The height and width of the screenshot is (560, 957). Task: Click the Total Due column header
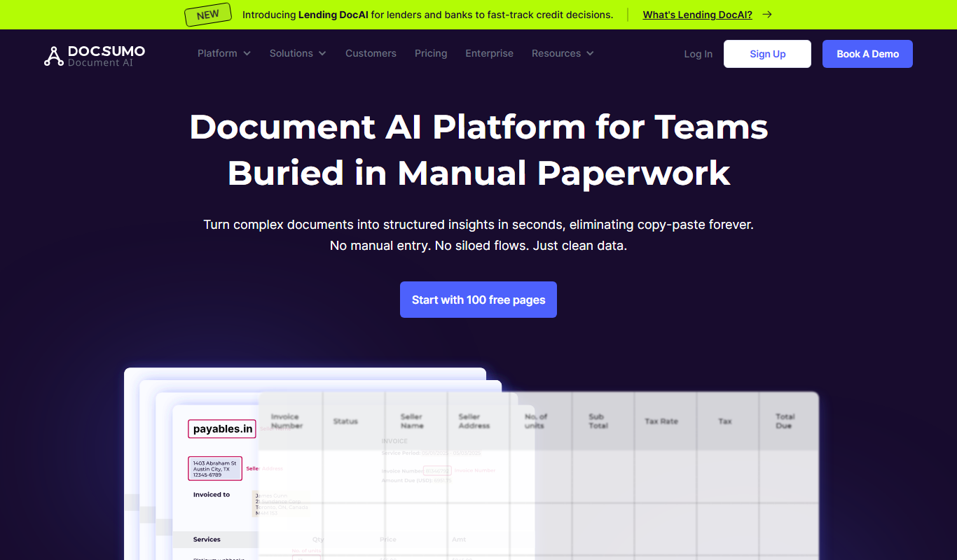coord(785,421)
